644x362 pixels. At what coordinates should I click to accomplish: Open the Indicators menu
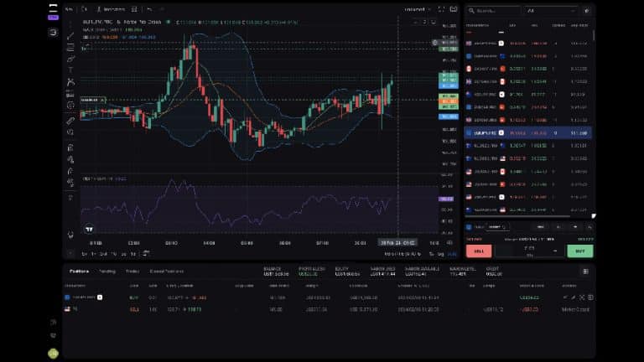pos(111,9)
